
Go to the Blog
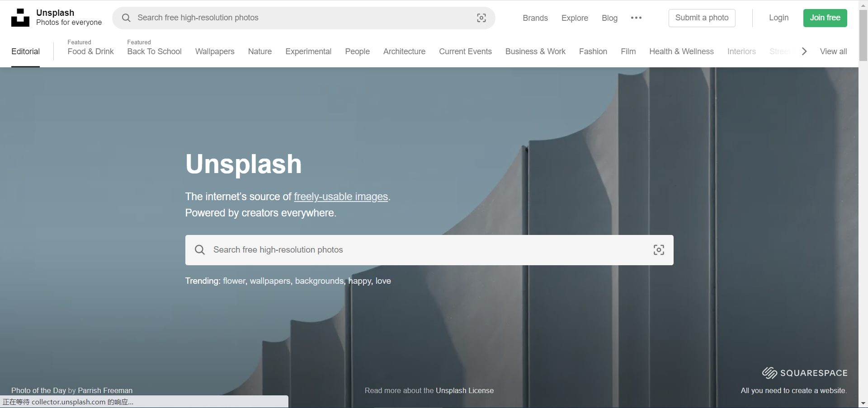tap(609, 18)
